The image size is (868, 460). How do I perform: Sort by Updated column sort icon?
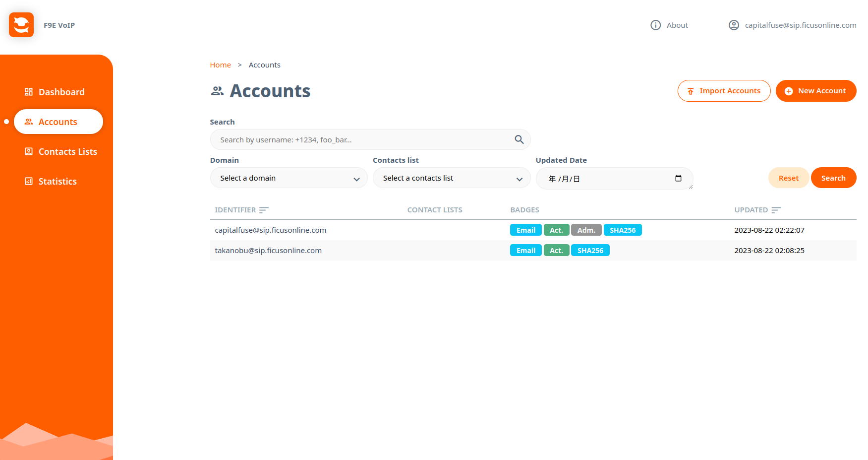[776, 210]
